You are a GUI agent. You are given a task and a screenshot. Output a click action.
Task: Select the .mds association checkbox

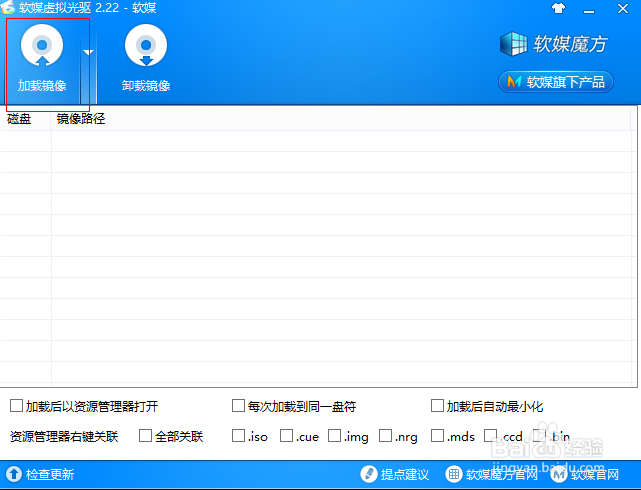pyautogui.click(x=437, y=436)
